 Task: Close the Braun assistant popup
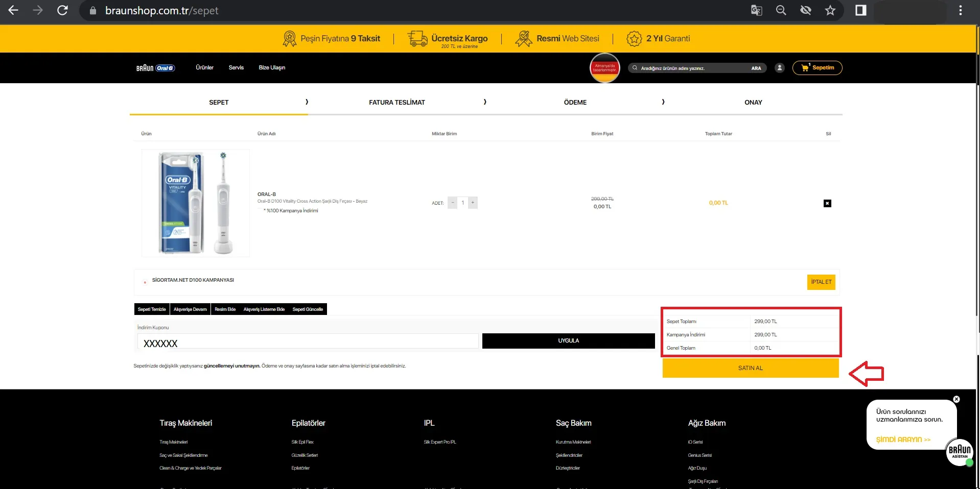point(956,399)
